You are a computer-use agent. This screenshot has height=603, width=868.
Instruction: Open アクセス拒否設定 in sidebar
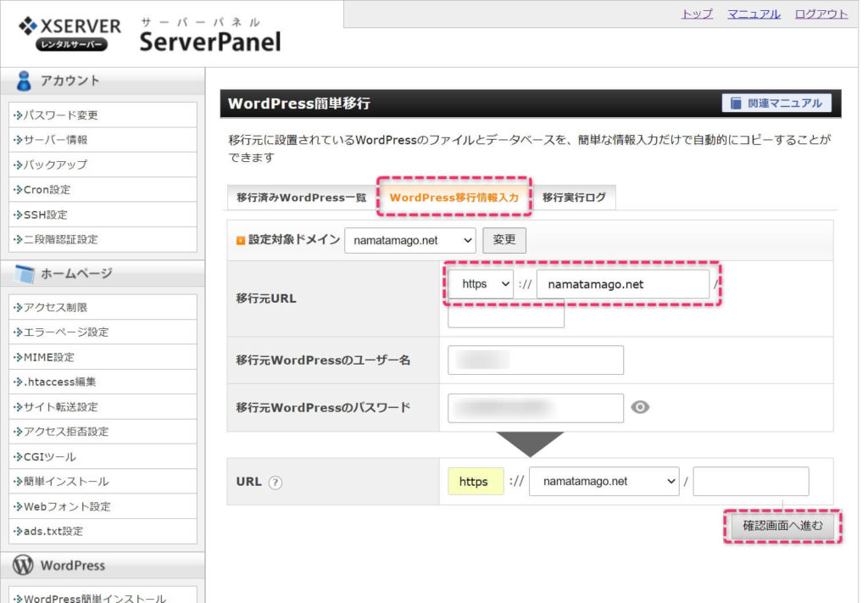click(103, 432)
